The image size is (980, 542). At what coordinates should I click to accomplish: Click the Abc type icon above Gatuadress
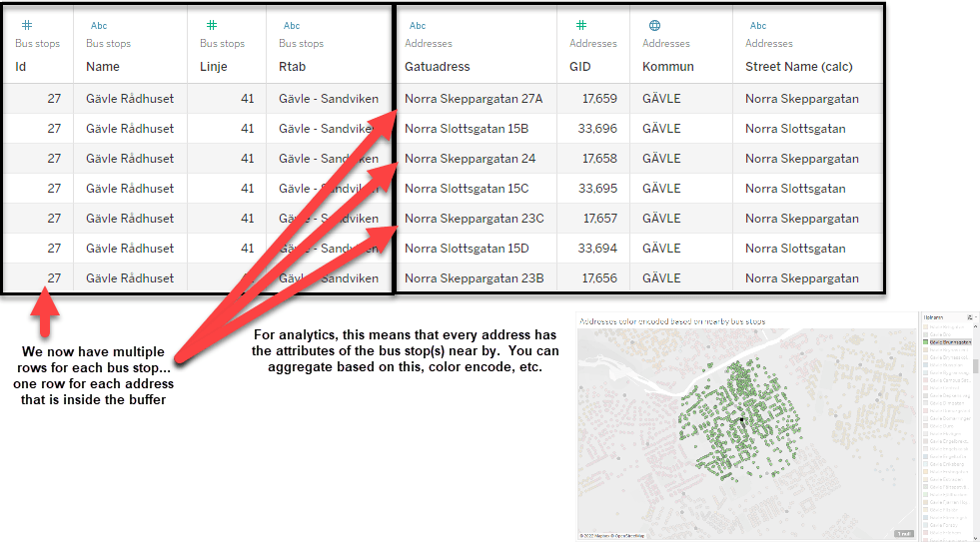coord(418,26)
